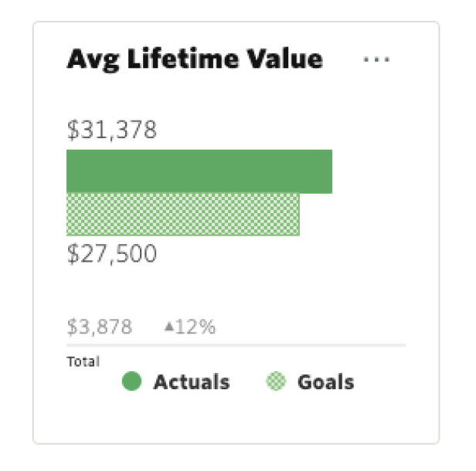476x471 pixels.
Task: Click the $31,378 actuals value label
Action: pos(112,130)
